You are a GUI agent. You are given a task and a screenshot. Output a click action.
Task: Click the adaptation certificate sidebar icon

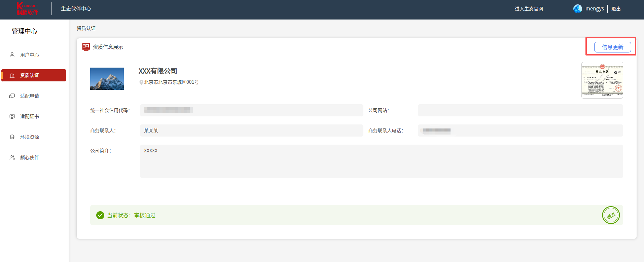click(x=12, y=116)
